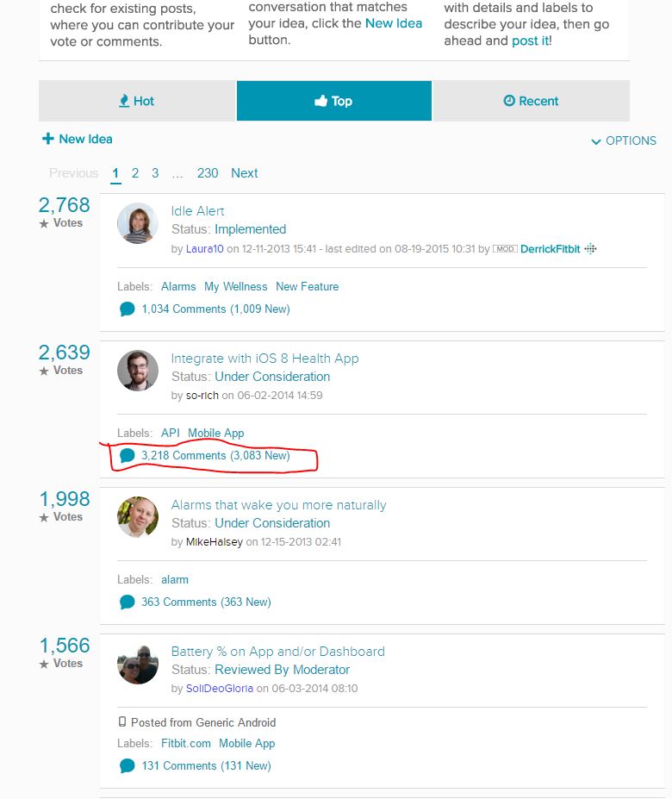Click the comment bubble icon beside 363 Comments
Image resolution: width=672 pixels, height=799 pixels.
[x=128, y=602]
